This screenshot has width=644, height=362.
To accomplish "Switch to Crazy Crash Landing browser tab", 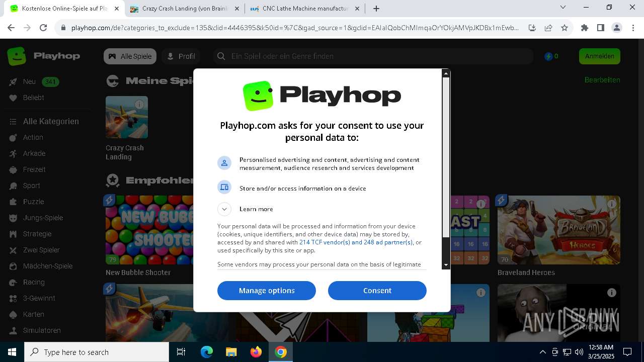I will [185, 9].
